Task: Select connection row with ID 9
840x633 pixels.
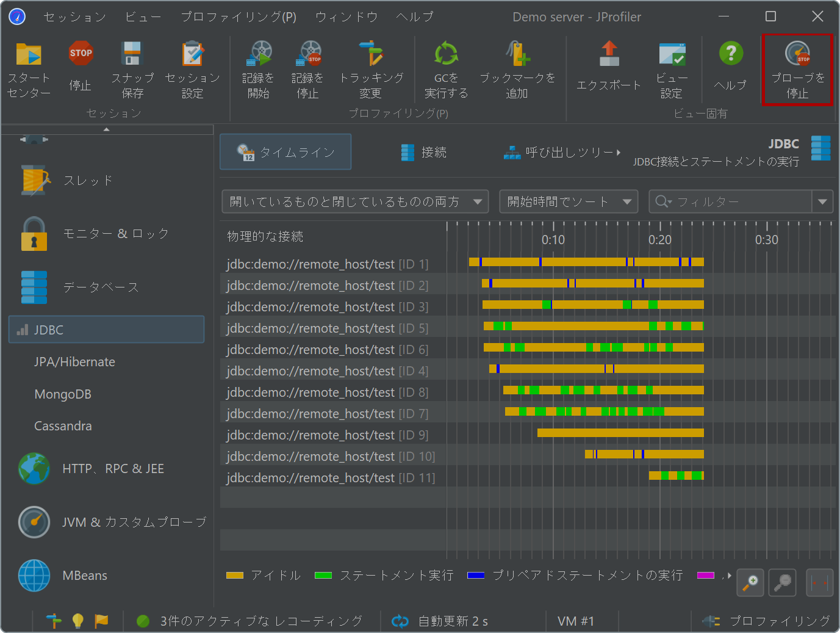Action: point(528,435)
